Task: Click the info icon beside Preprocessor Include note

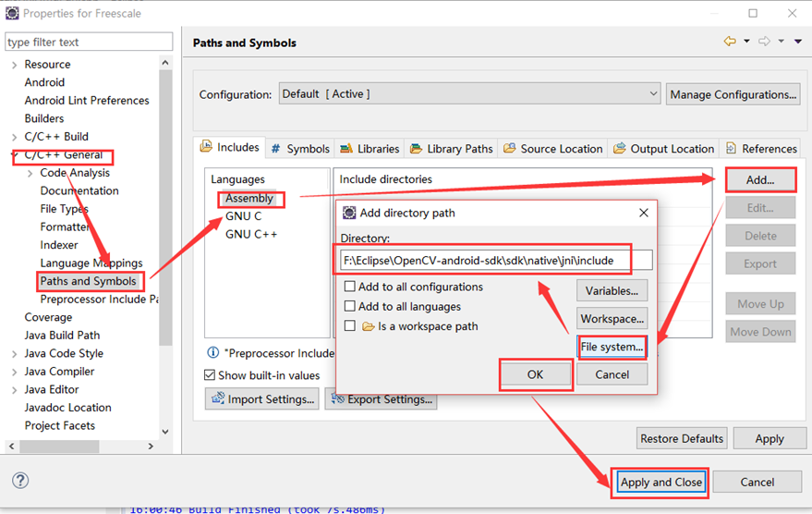Action: tap(212, 353)
